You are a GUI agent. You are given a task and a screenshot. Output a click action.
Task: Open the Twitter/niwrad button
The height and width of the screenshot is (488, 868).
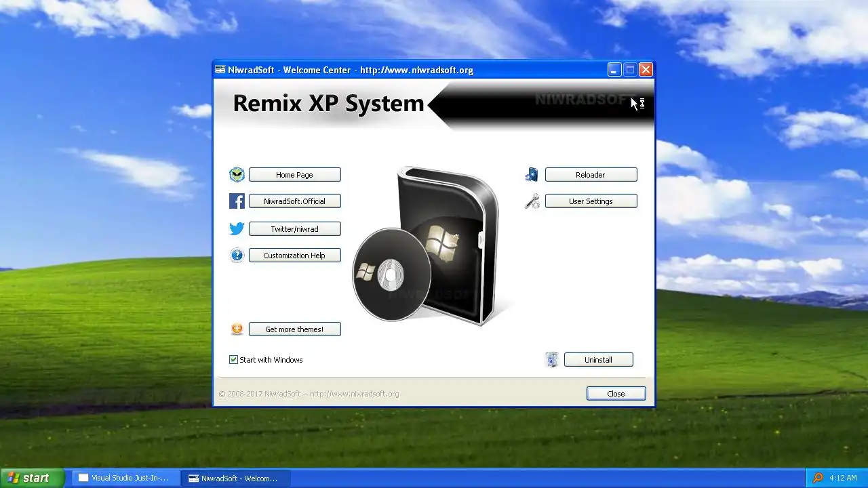(x=294, y=229)
